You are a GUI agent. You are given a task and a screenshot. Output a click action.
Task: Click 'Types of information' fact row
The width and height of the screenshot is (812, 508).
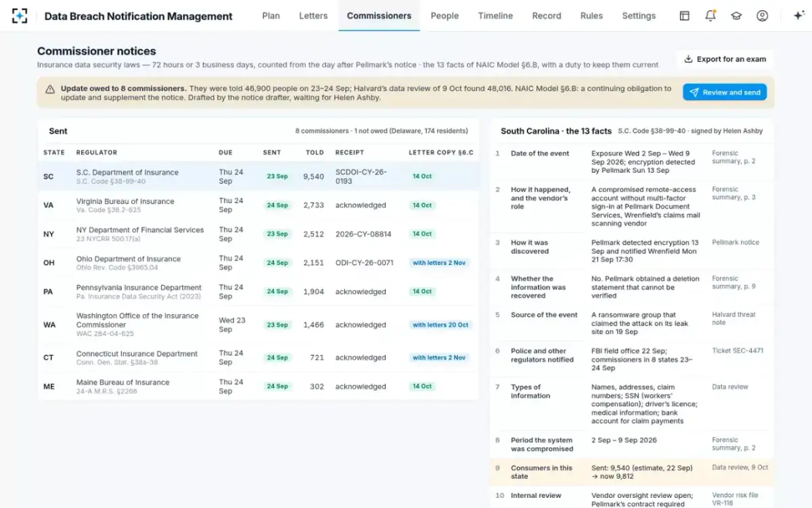click(x=632, y=404)
